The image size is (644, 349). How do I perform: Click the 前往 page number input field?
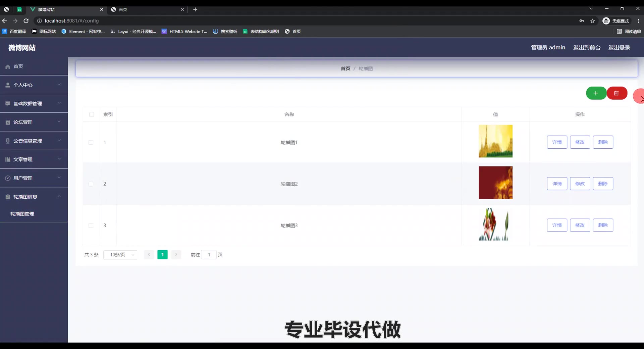coord(209,255)
